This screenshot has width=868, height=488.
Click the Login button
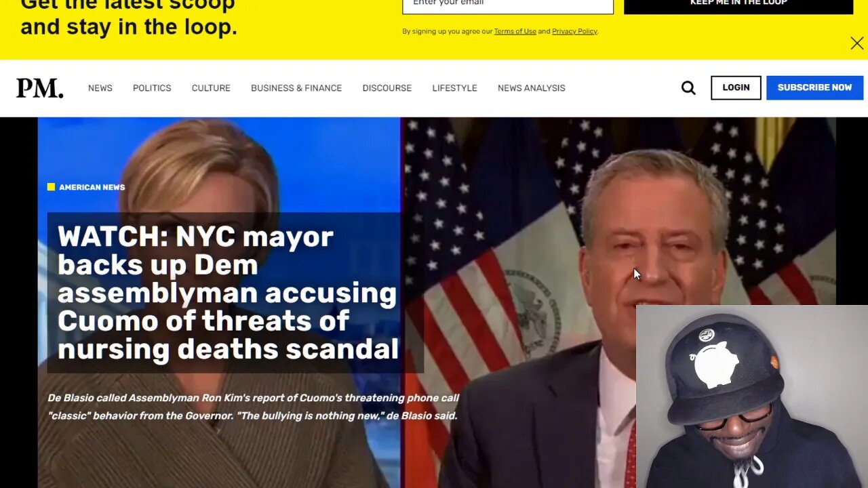coord(736,87)
